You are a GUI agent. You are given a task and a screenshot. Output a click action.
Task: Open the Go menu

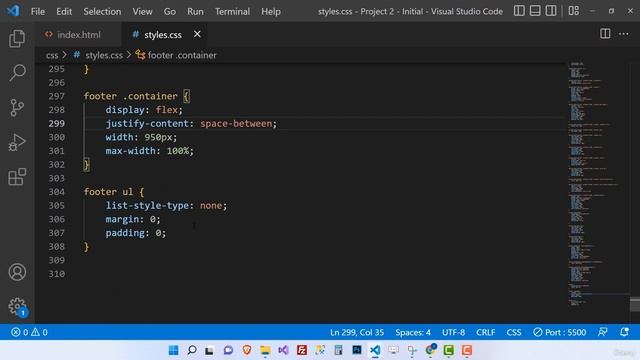170,11
